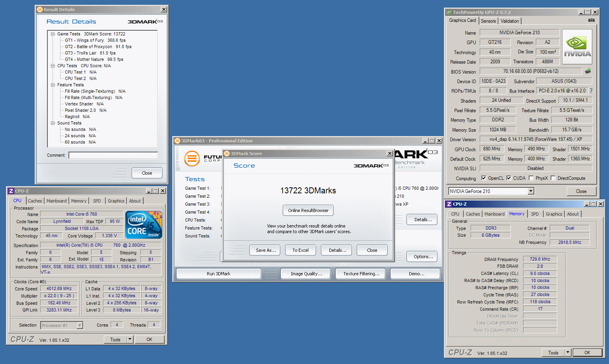Click the Bus Interface question mark icon

click(x=591, y=91)
